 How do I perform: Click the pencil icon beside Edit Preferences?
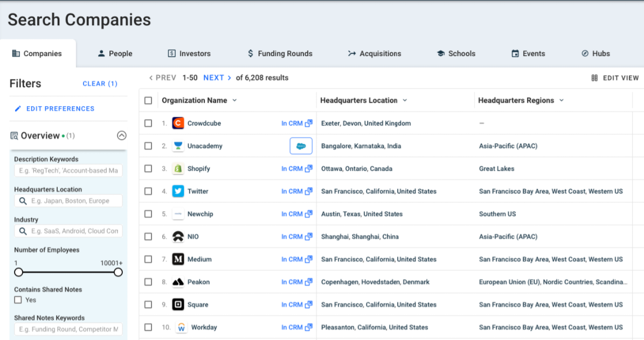[18, 108]
